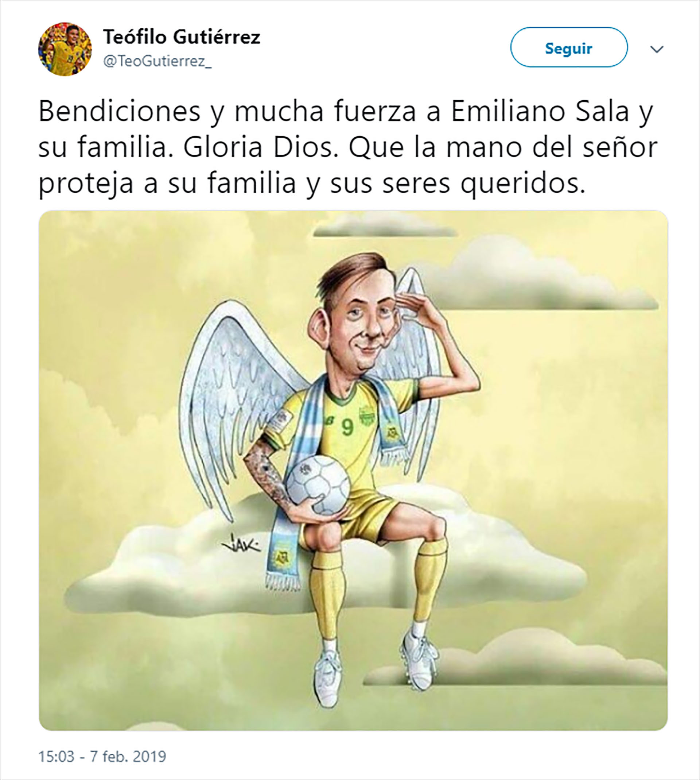Click the white football in the cartoon
This screenshot has width=700, height=780.
[318, 484]
